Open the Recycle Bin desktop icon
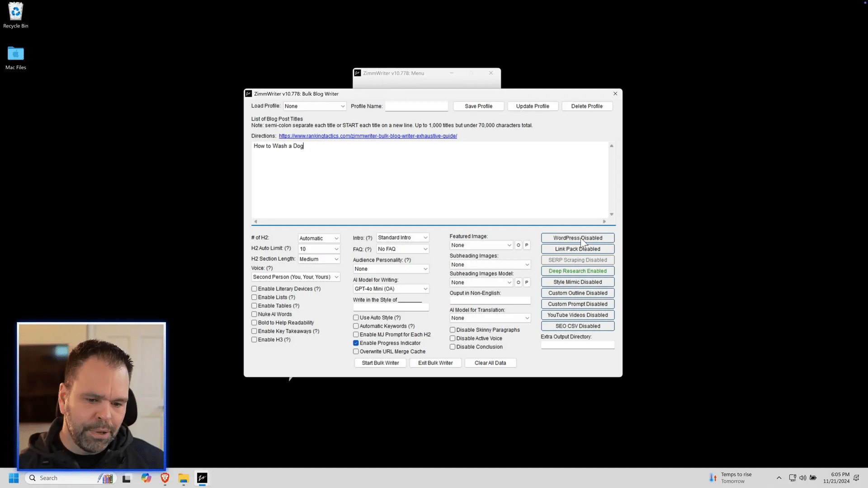The width and height of the screenshot is (868, 488). click(15, 15)
